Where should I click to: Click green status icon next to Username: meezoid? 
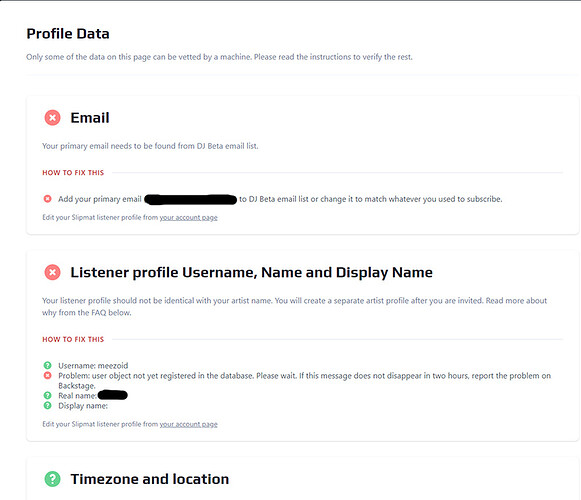47,365
